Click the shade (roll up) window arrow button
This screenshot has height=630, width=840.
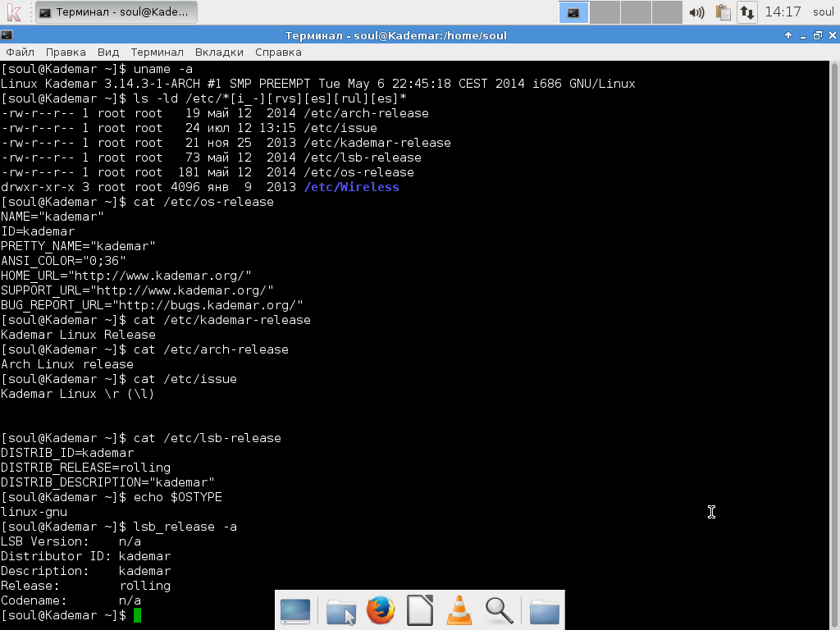coord(788,35)
